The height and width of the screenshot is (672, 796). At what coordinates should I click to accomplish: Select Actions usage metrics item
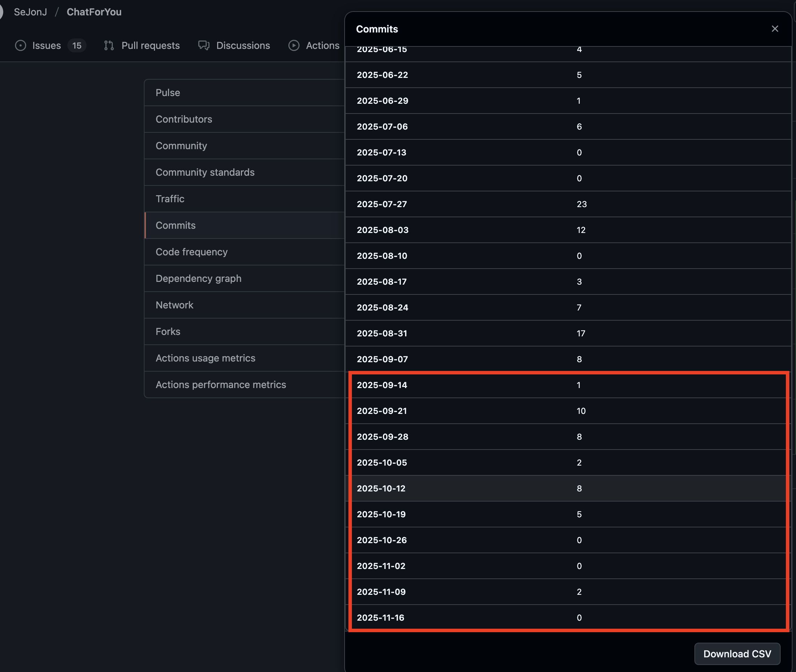205,358
